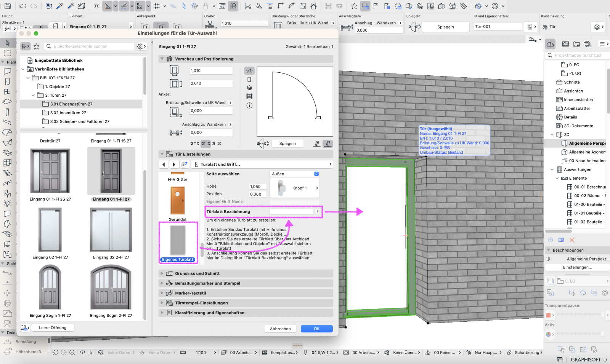
Task: Collapse the Vorschau und Positionierung section
Action: coord(162,59)
